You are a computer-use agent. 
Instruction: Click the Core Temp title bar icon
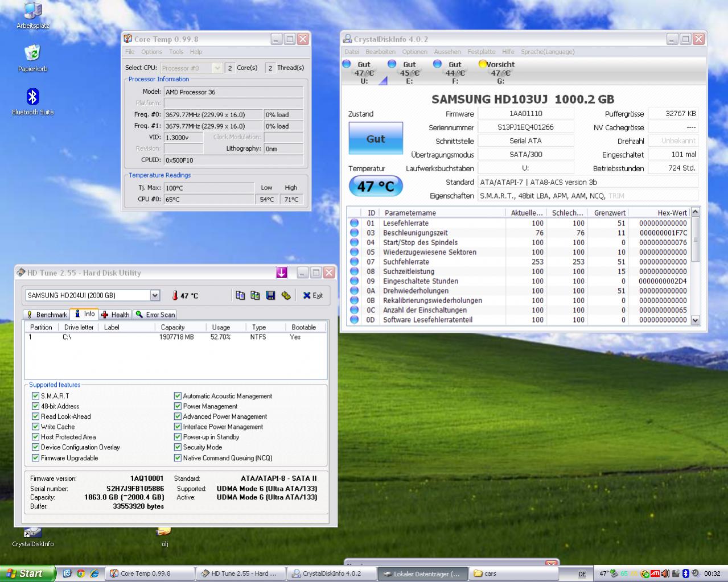(128, 39)
